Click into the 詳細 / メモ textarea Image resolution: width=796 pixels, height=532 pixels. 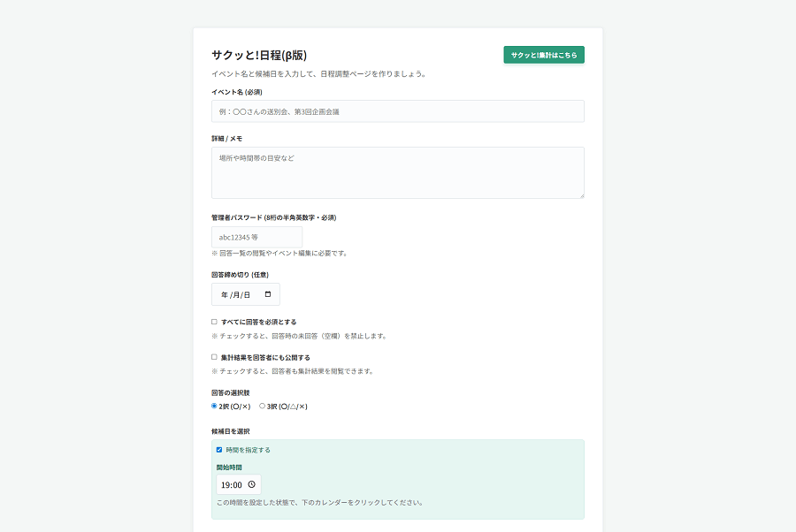point(397,172)
